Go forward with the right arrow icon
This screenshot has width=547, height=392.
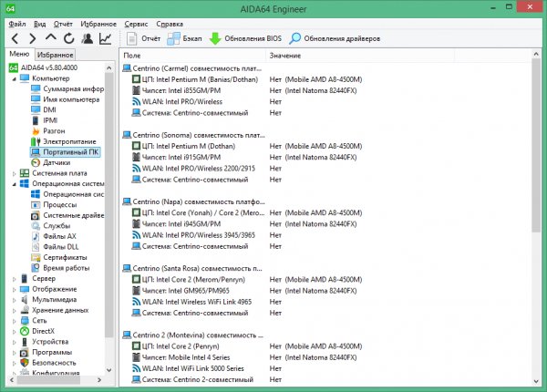click(x=33, y=38)
